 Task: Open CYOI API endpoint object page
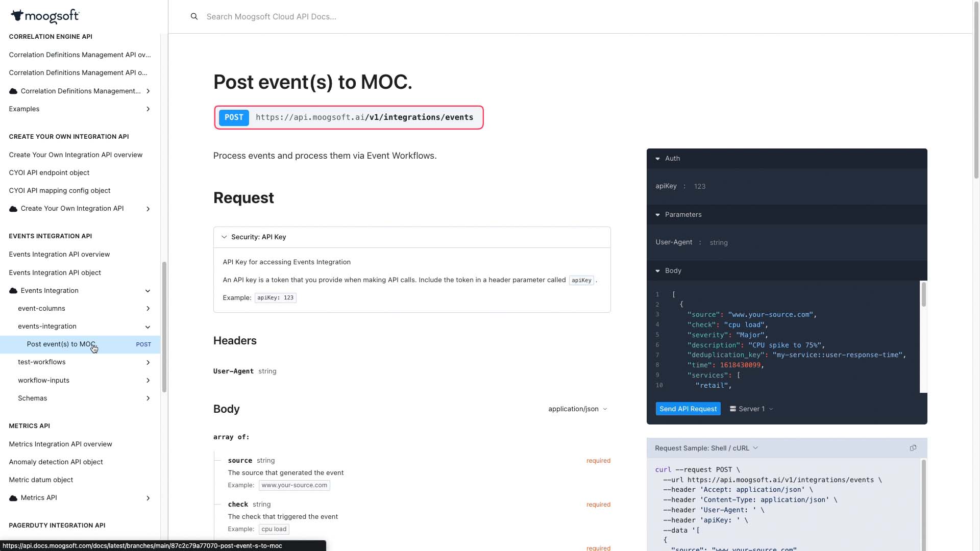49,173
